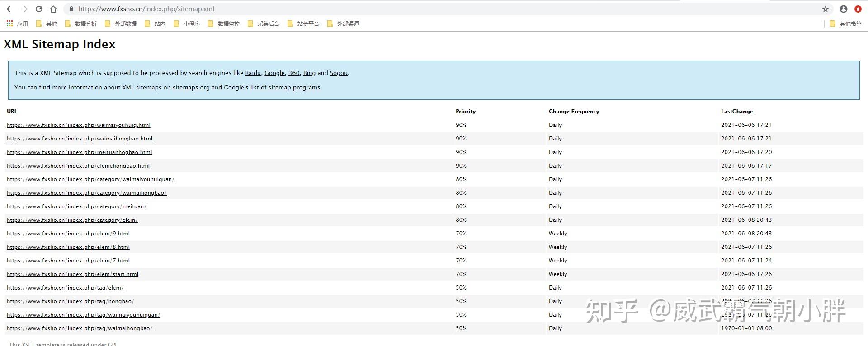This screenshot has height=346, width=868.
Task: Open the user profile avatar icon
Action: pyautogui.click(x=844, y=9)
